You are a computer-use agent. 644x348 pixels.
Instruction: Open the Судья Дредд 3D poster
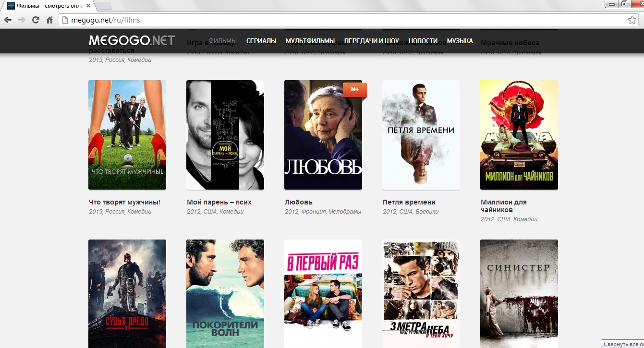127,294
